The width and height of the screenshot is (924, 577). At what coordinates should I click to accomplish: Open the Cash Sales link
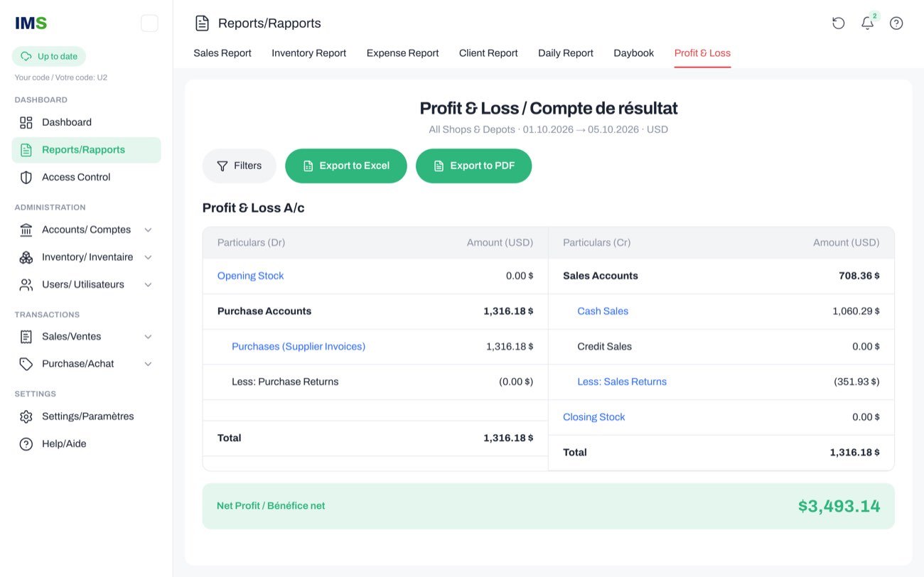[x=603, y=311]
